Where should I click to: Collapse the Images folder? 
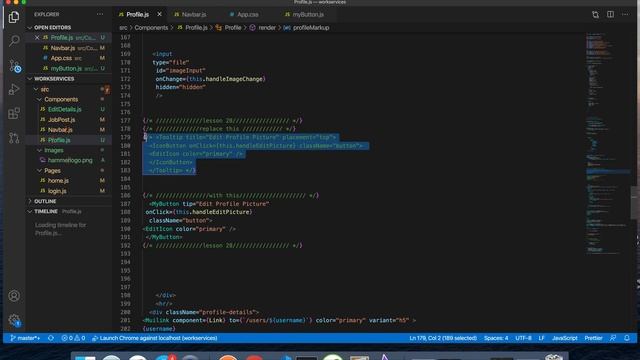pyautogui.click(x=53, y=150)
